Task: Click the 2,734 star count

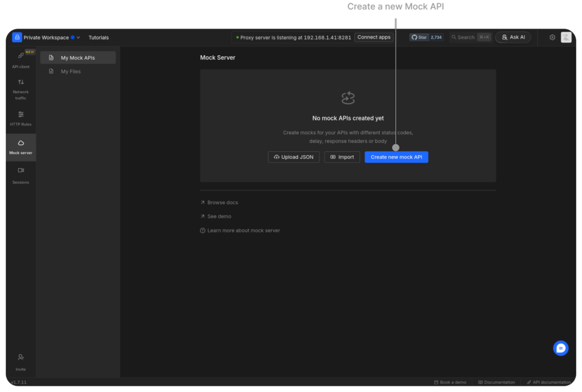Action: (436, 37)
